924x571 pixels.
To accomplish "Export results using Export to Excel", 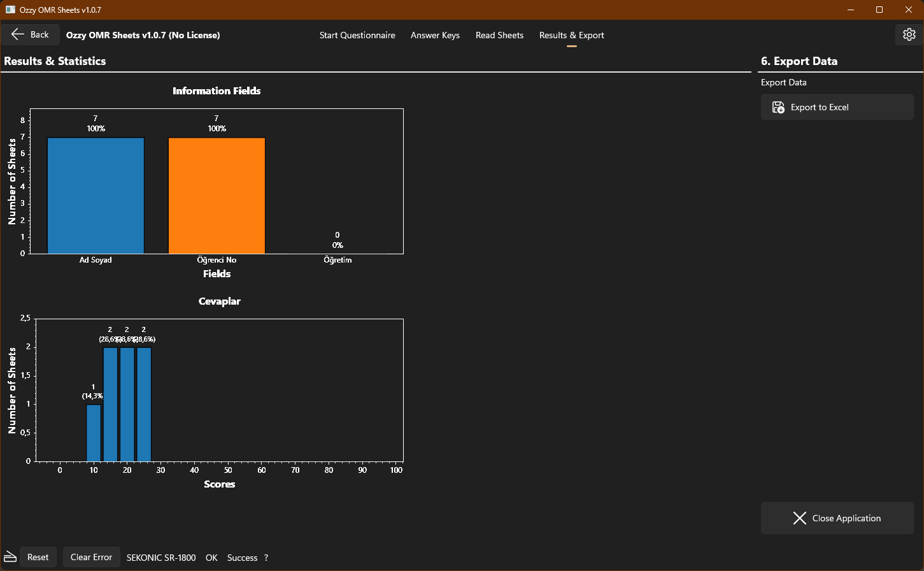I will pyautogui.click(x=837, y=107).
